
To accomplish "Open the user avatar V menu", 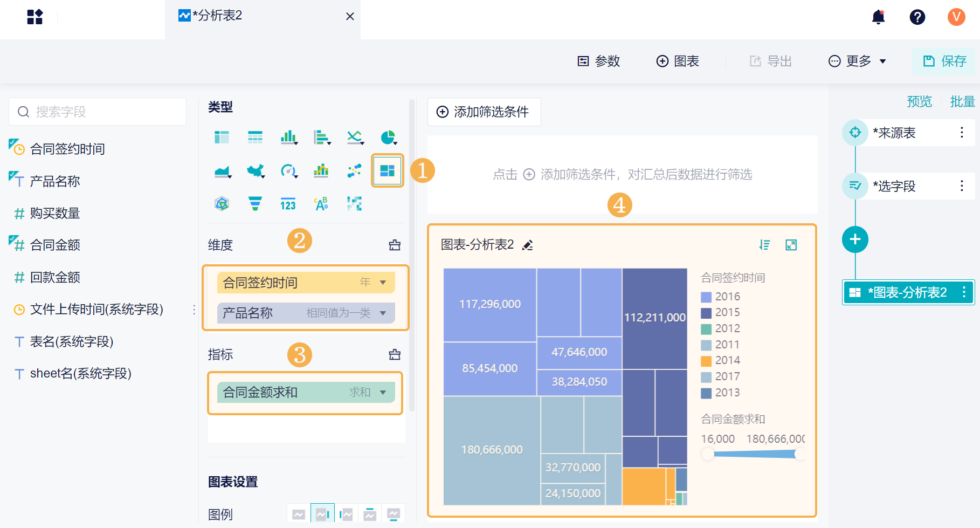I will pyautogui.click(x=956, y=17).
